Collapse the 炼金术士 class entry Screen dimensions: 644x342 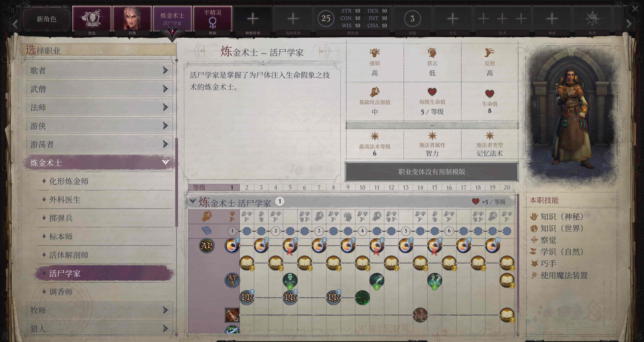point(99,163)
